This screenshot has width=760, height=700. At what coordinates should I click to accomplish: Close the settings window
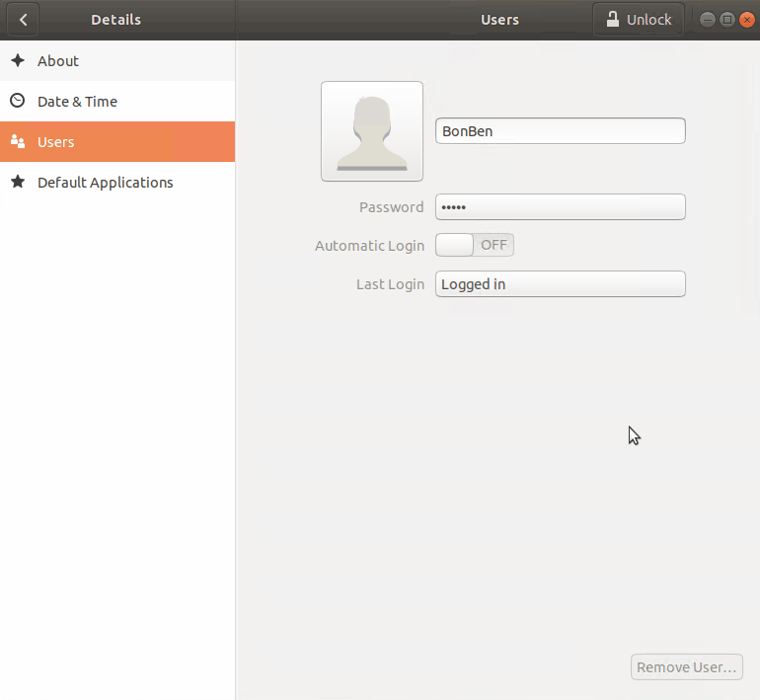(x=747, y=20)
